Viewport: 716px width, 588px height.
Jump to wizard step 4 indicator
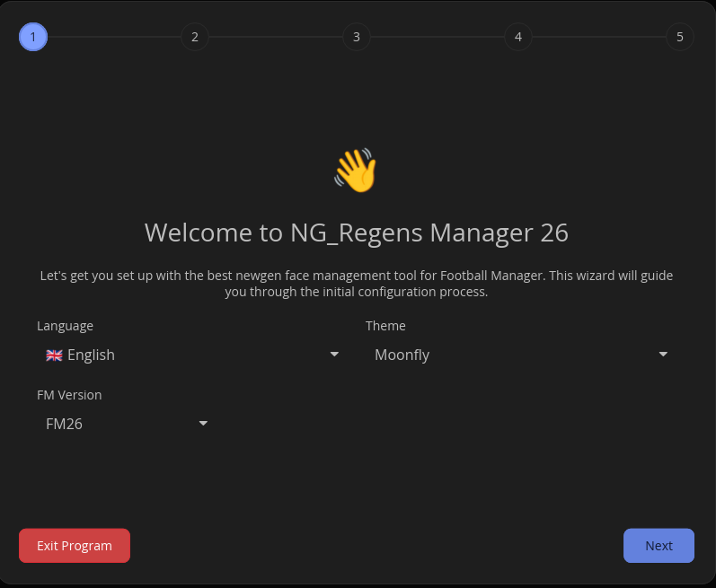[x=518, y=37]
